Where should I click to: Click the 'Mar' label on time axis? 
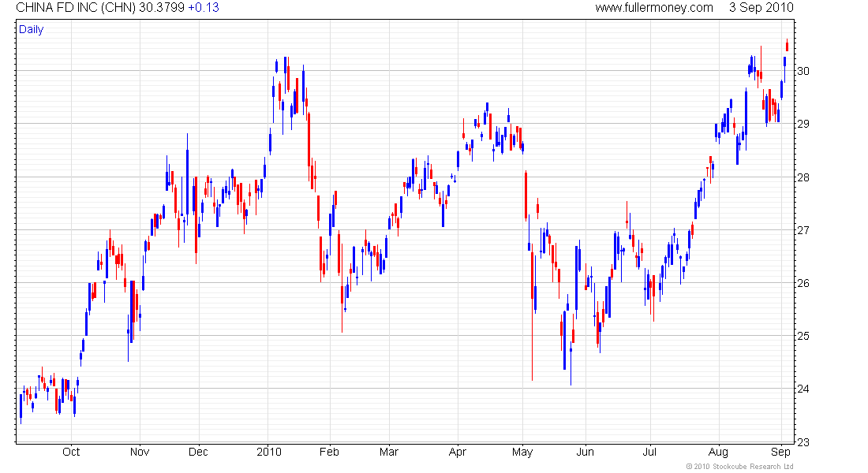388,452
